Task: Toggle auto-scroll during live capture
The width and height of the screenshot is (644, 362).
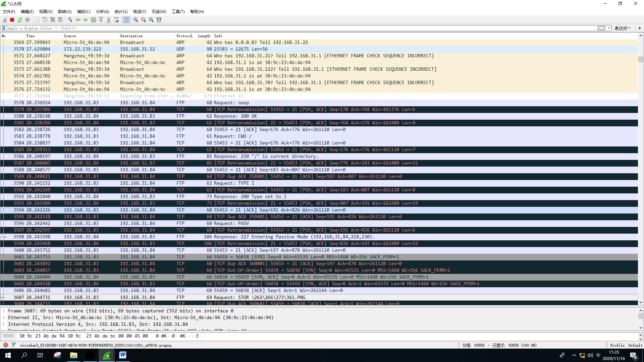Action: click(116, 20)
